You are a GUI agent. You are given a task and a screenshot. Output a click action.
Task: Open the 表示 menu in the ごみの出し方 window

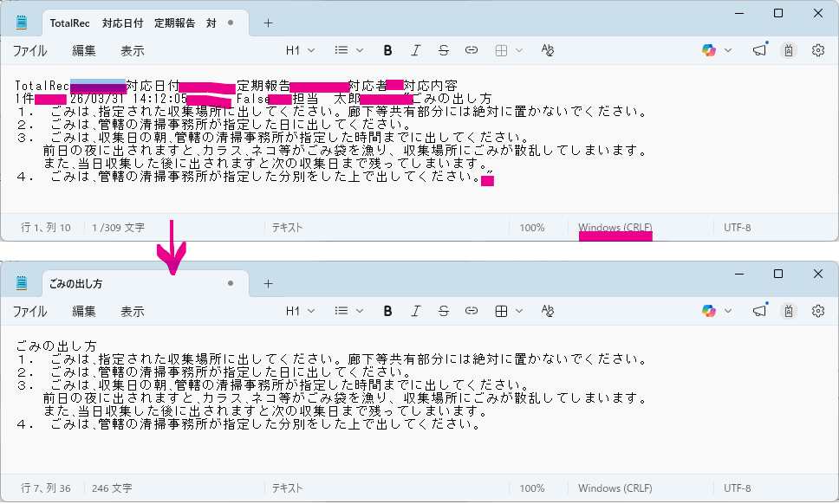click(x=132, y=311)
